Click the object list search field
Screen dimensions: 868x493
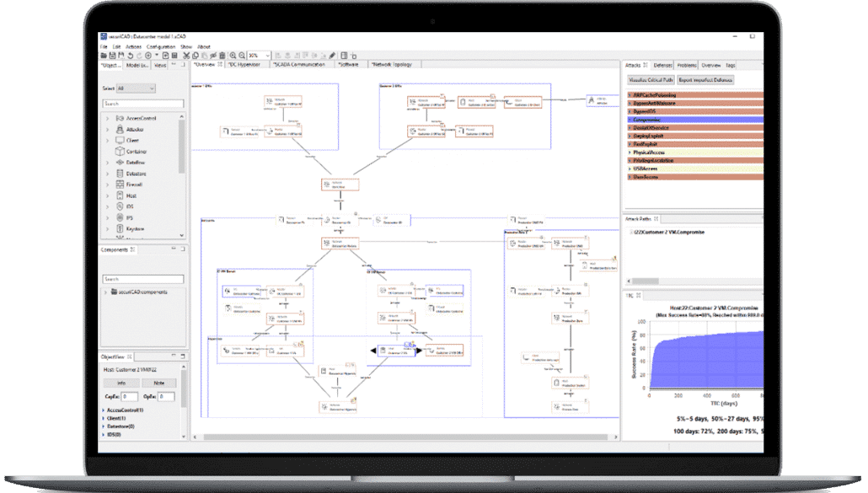coord(142,104)
